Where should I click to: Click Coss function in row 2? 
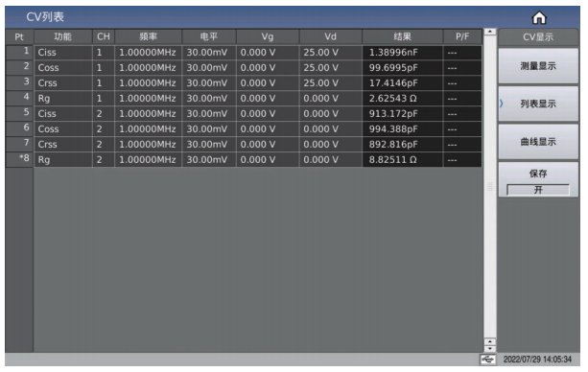63,68
